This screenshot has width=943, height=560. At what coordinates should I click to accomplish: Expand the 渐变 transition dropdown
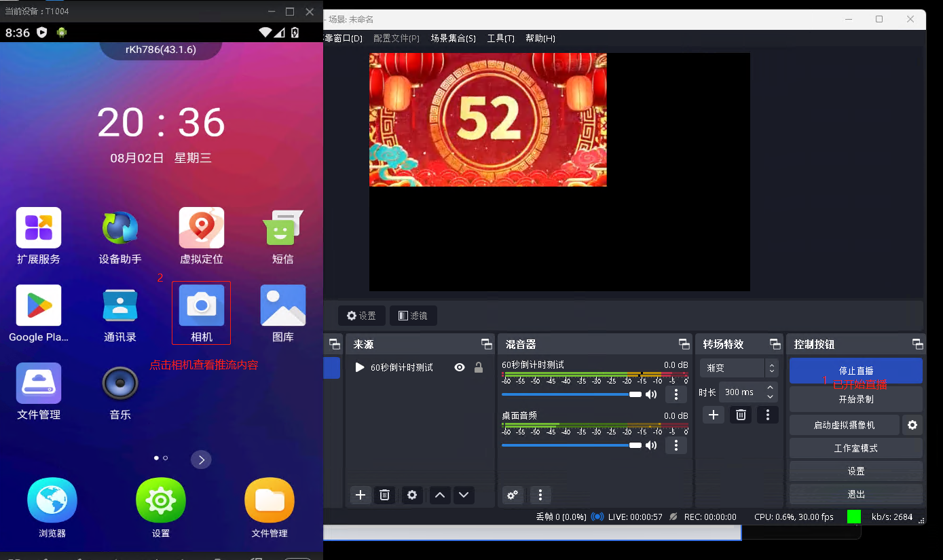[x=771, y=368]
